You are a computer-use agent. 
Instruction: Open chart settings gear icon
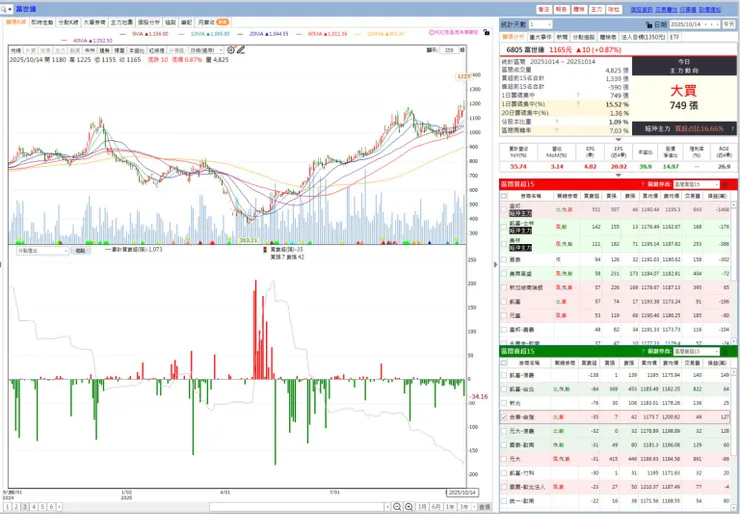tap(231, 50)
